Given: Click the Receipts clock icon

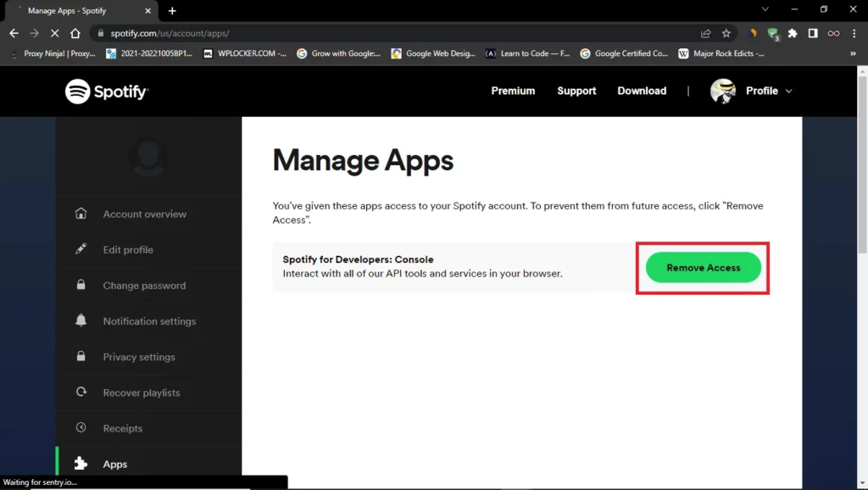Looking at the screenshot, I should [x=81, y=427].
